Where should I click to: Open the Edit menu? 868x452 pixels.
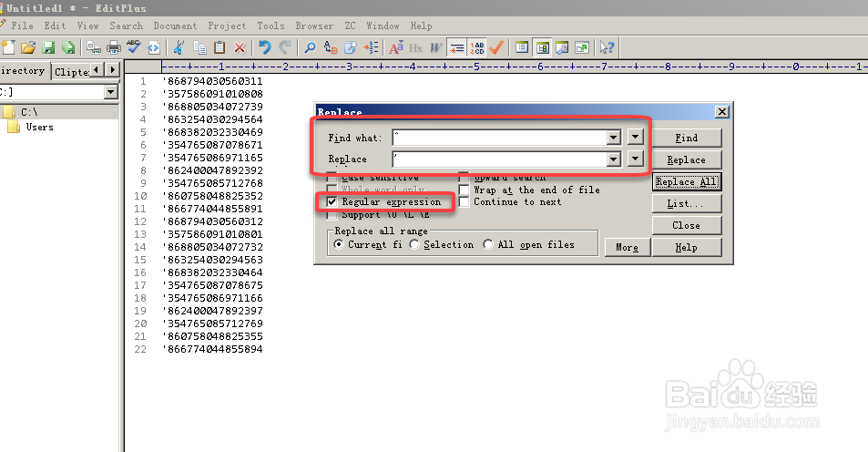click(x=55, y=26)
